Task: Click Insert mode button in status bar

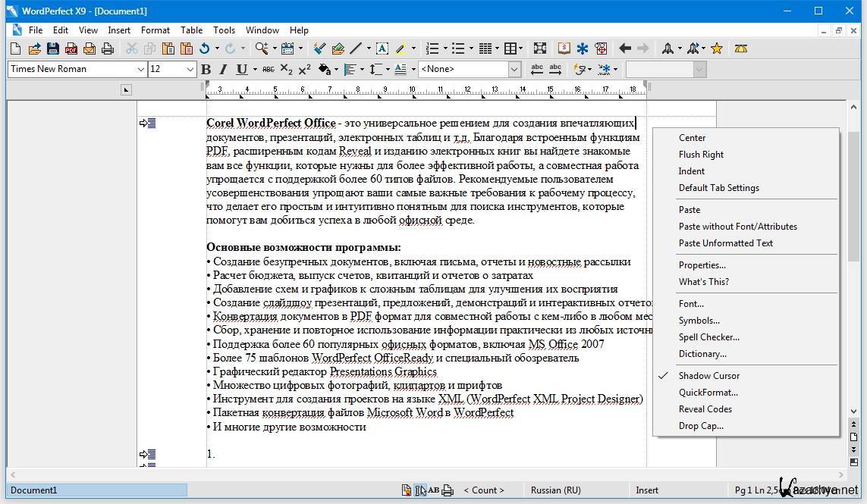Action: tap(647, 490)
